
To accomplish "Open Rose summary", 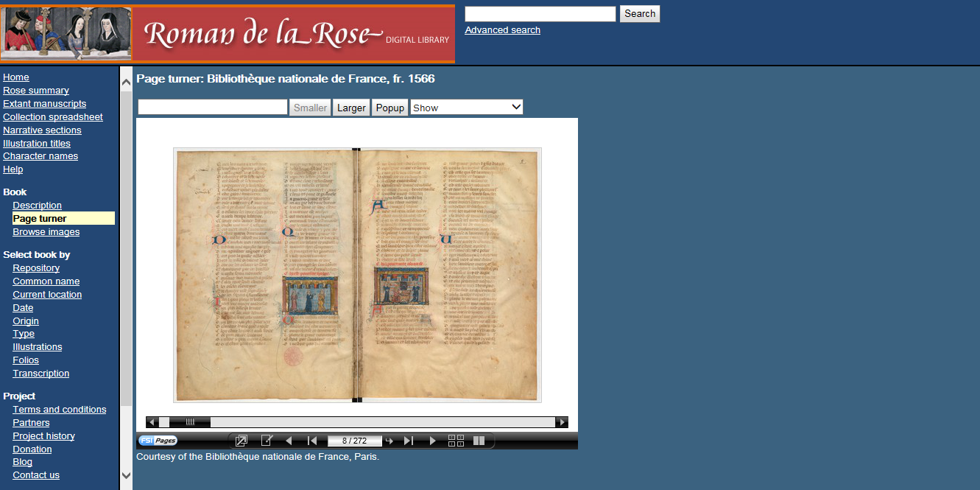I will click(36, 91).
